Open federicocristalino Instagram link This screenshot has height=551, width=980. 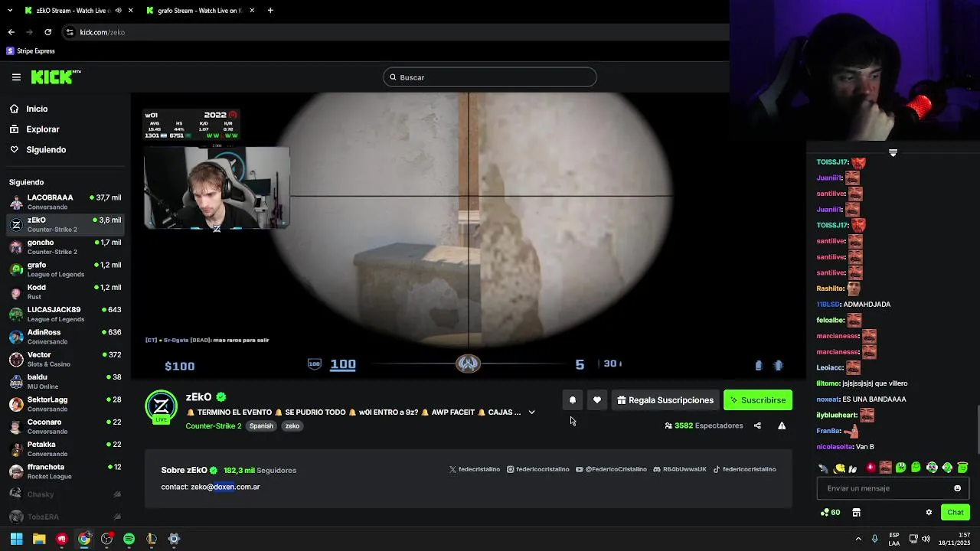click(x=538, y=469)
